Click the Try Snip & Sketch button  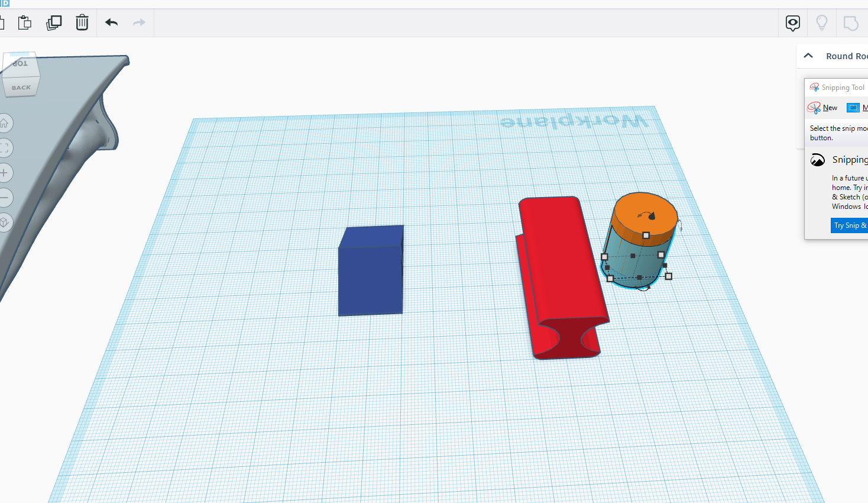point(850,225)
